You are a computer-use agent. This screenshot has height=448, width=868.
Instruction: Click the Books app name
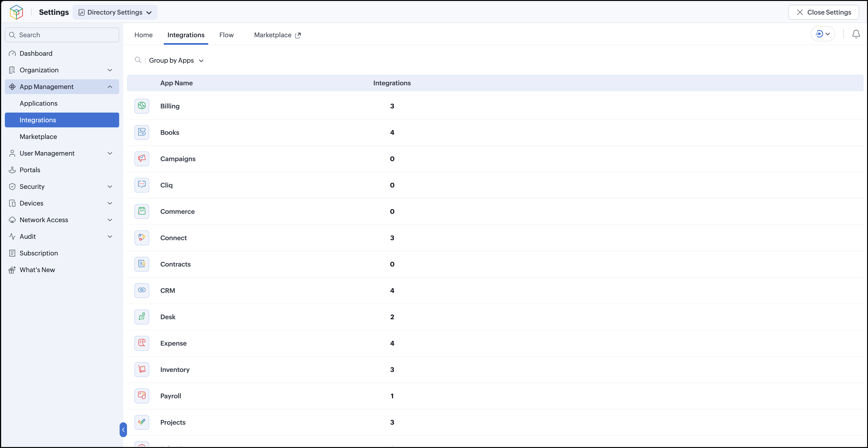click(x=170, y=132)
